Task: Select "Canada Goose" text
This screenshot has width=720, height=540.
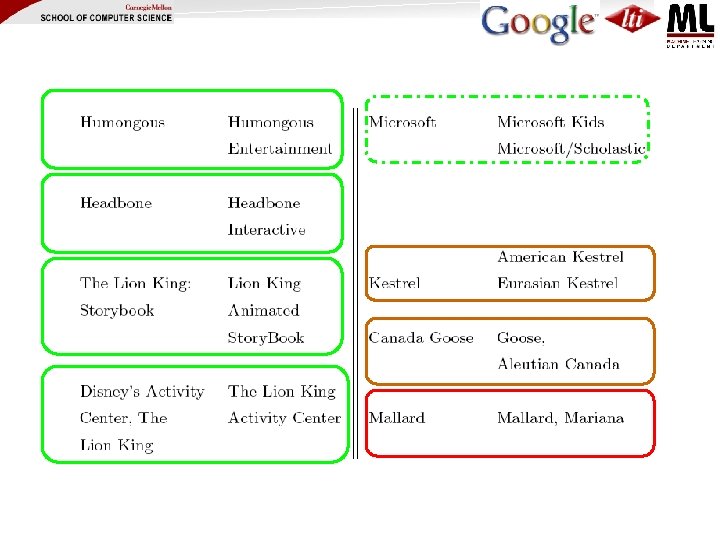Action: (421, 338)
